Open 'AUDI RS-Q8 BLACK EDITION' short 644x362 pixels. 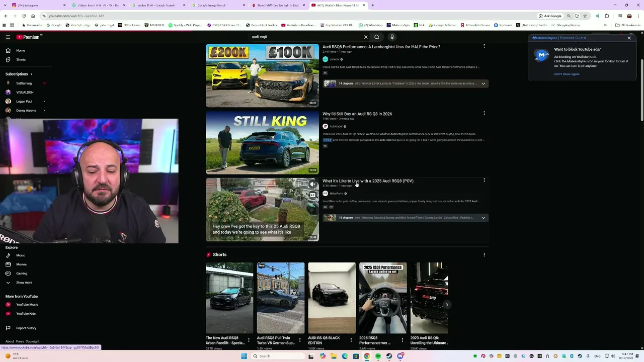click(x=332, y=298)
